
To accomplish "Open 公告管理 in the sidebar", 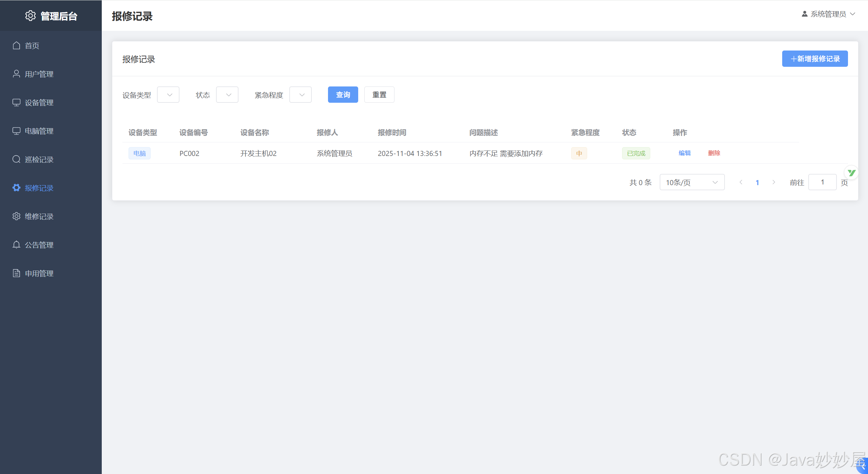I will pos(51,245).
